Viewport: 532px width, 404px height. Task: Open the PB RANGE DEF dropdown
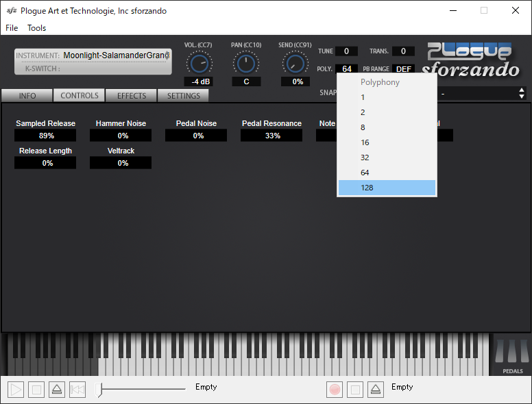click(403, 68)
